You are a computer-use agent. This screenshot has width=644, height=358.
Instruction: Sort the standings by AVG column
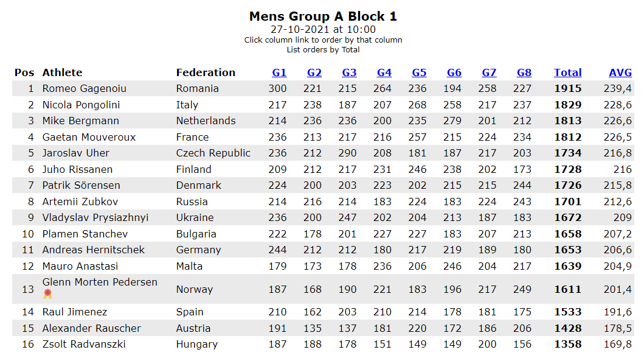[620, 72]
